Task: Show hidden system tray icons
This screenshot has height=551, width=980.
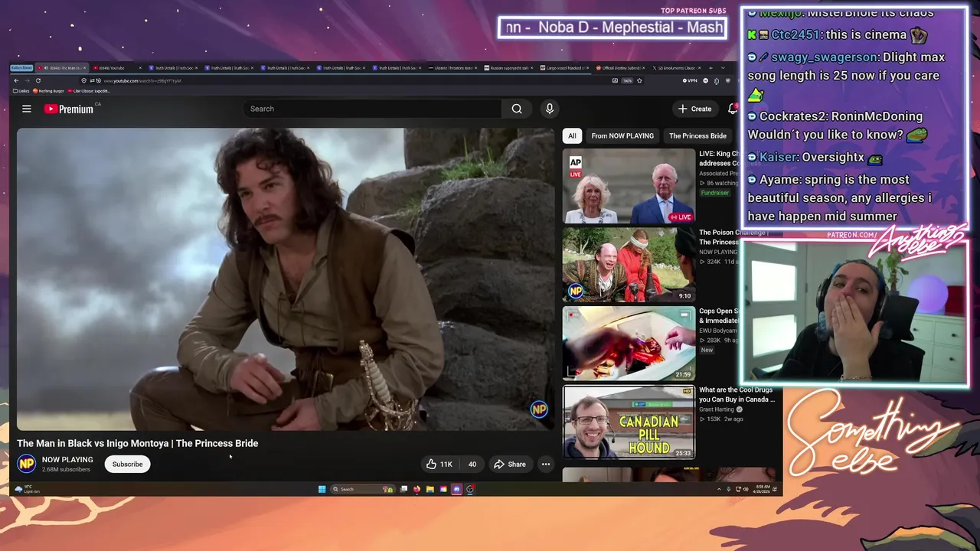Action: pyautogui.click(x=719, y=489)
